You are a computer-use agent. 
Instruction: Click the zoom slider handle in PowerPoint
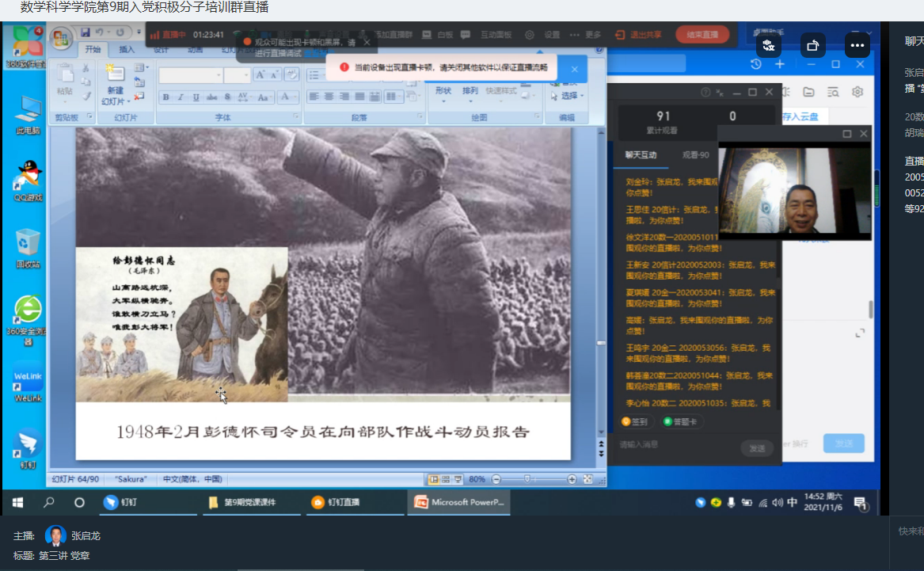pos(527,480)
